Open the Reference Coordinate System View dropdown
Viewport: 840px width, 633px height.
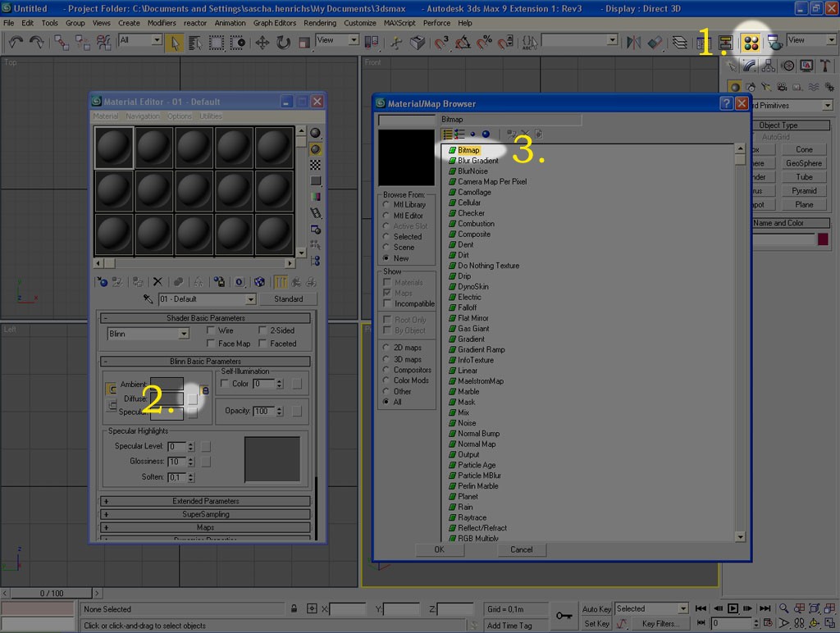[354, 40]
